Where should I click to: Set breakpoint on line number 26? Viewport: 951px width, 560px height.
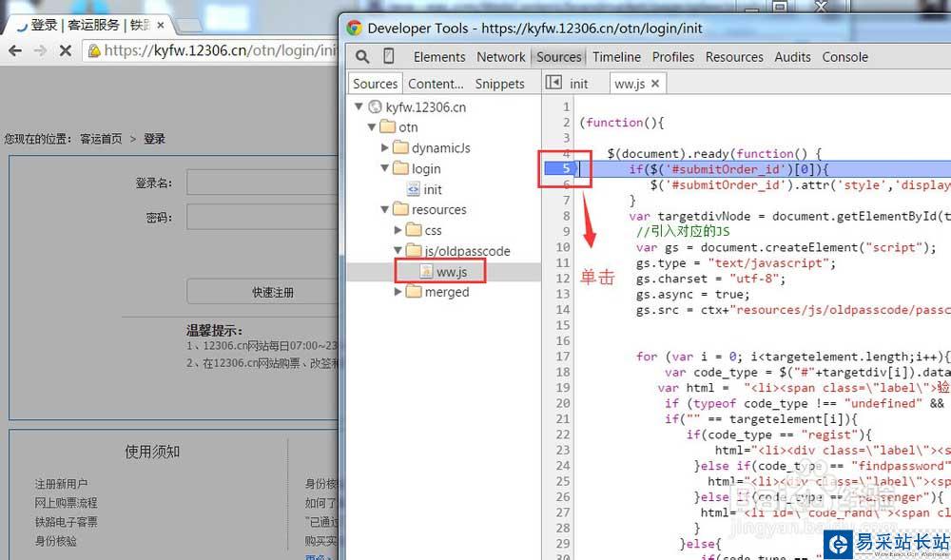(x=563, y=497)
